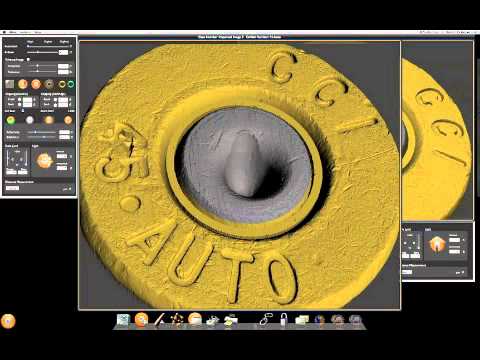Select the white sphere material preset

tap(30, 120)
